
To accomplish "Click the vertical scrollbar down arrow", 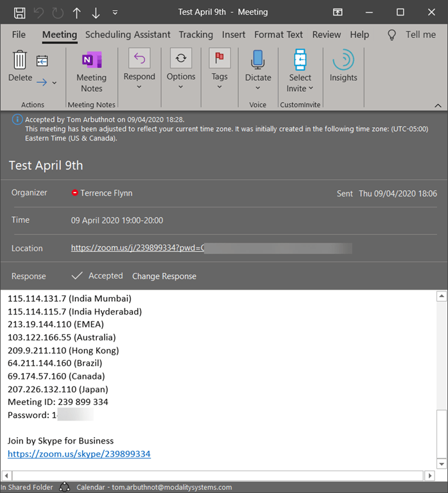I will (441, 463).
